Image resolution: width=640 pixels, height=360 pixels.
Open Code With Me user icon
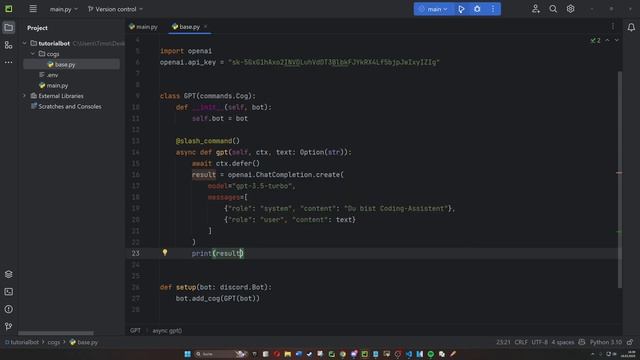click(536, 9)
